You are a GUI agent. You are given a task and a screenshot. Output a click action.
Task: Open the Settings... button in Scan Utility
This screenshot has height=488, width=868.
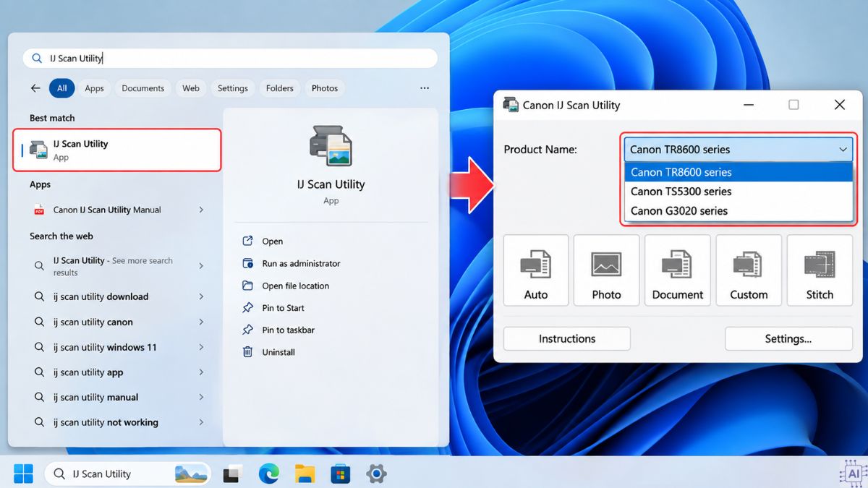[788, 338]
